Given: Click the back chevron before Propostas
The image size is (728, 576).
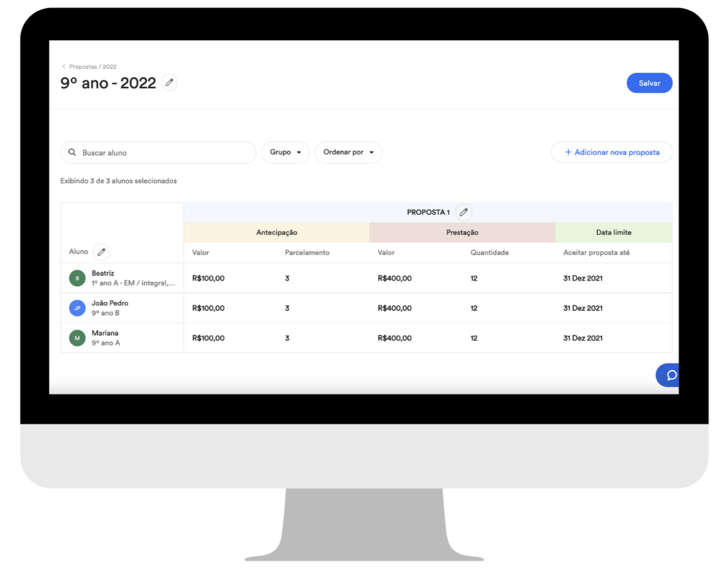Looking at the screenshot, I should [64, 67].
